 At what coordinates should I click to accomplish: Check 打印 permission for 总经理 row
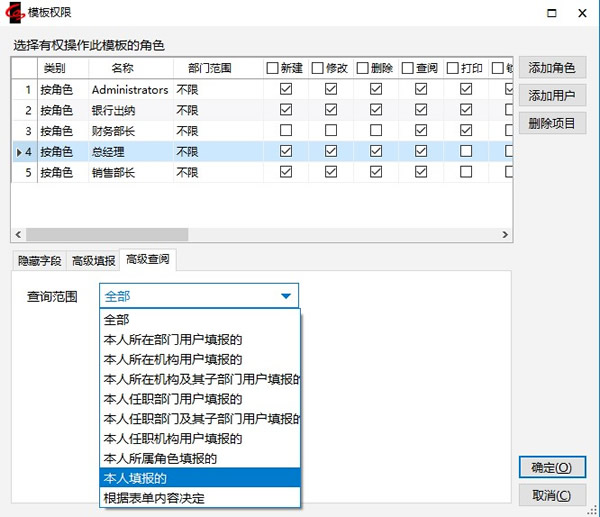pyautogui.click(x=465, y=152)
